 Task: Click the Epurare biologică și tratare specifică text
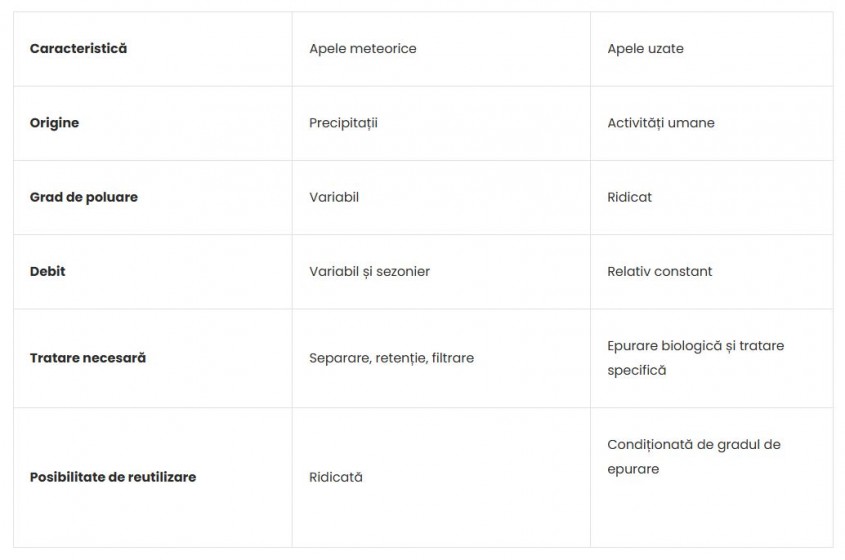coord(696,358)
